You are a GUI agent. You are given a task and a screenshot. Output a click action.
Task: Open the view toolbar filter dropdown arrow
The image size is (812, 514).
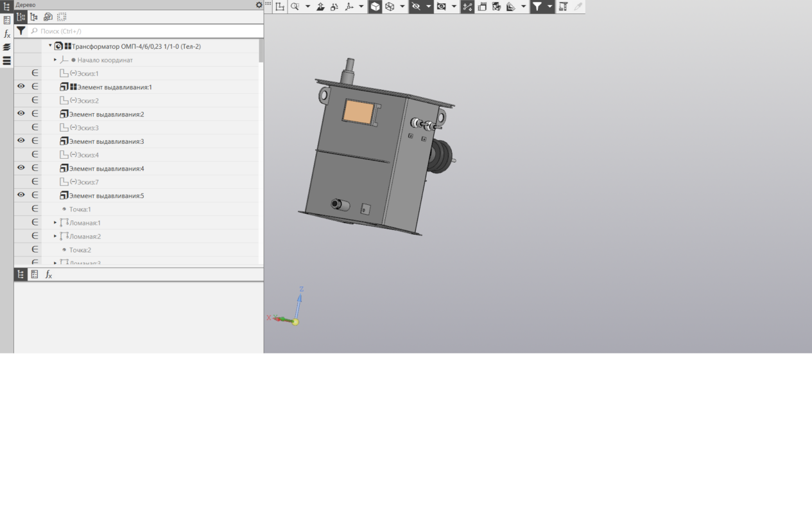coord(550,7)
